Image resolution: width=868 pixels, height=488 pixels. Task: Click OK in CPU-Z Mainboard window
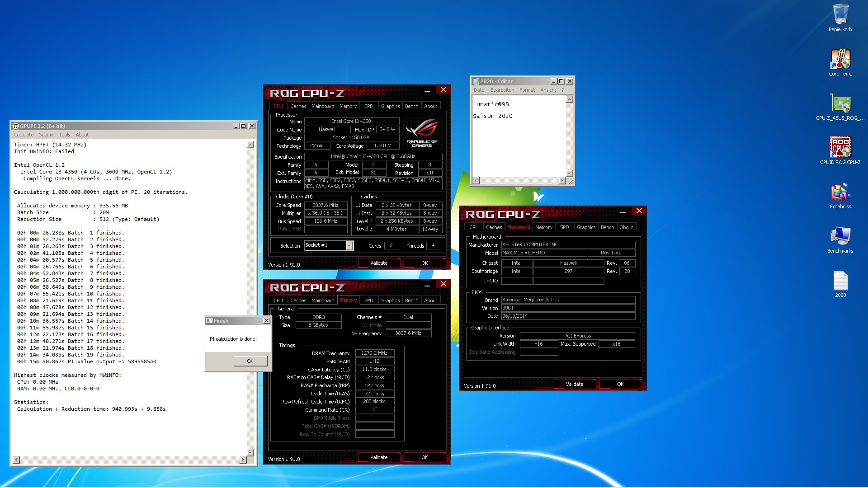pos(620,384)
